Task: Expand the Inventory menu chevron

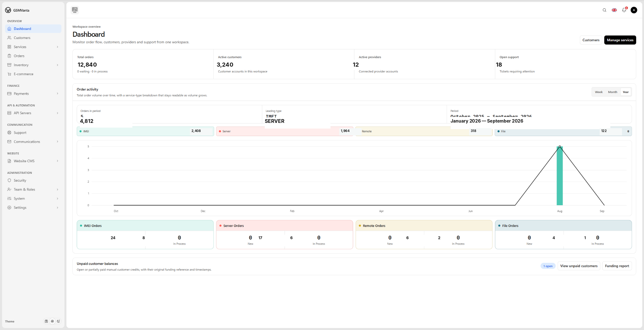Action: [58, 65]
